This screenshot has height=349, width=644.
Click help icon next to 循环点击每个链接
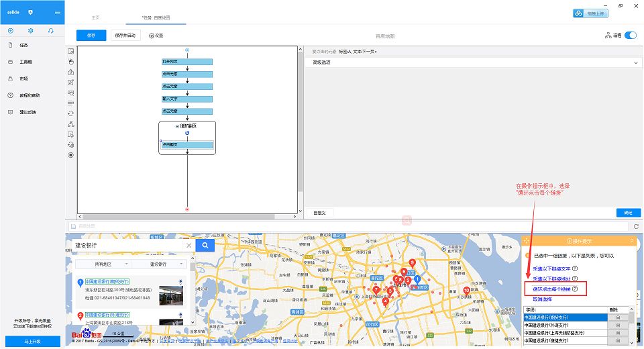575,289
